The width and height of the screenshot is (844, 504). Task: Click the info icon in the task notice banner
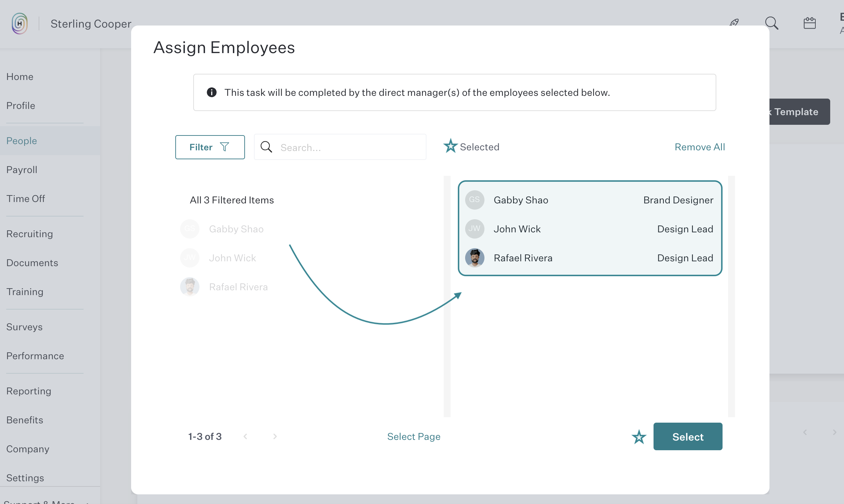pos(211,92)
